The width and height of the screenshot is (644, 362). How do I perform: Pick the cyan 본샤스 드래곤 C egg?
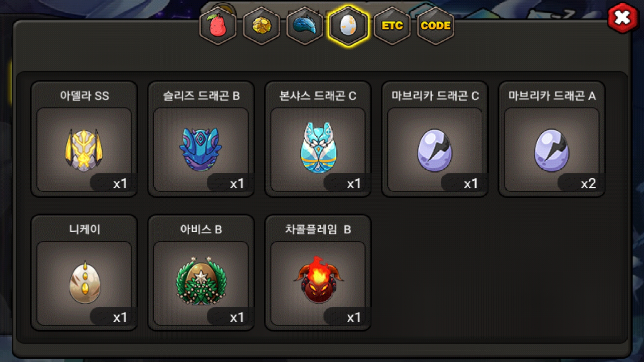click(x=318, y=149)
